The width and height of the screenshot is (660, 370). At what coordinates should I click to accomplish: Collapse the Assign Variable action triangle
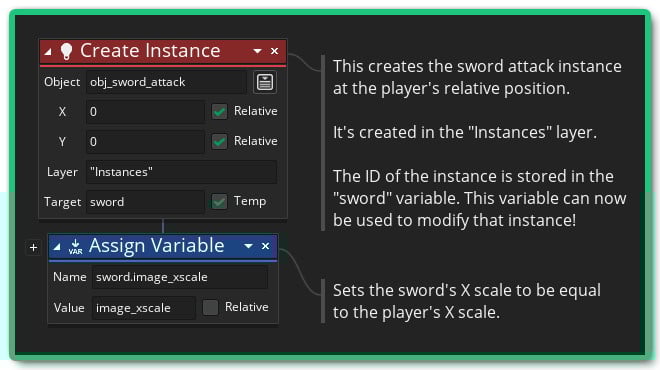[x=57, y=247]
